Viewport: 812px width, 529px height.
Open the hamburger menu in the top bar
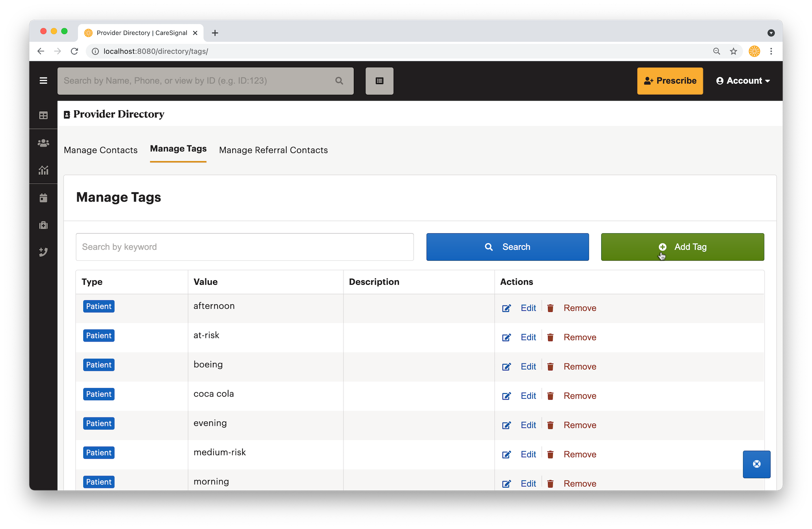click(x=43, y=81)
